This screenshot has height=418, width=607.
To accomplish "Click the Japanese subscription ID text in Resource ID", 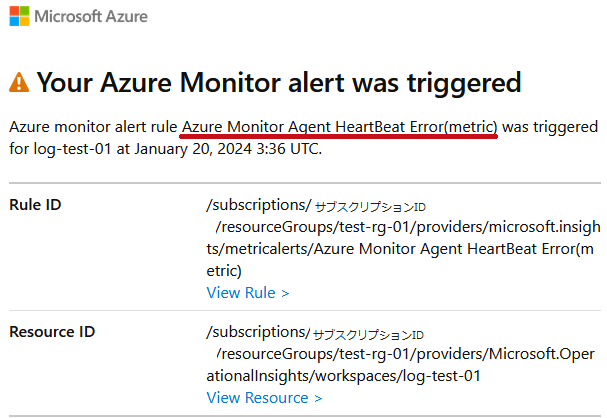I will 368,334.
